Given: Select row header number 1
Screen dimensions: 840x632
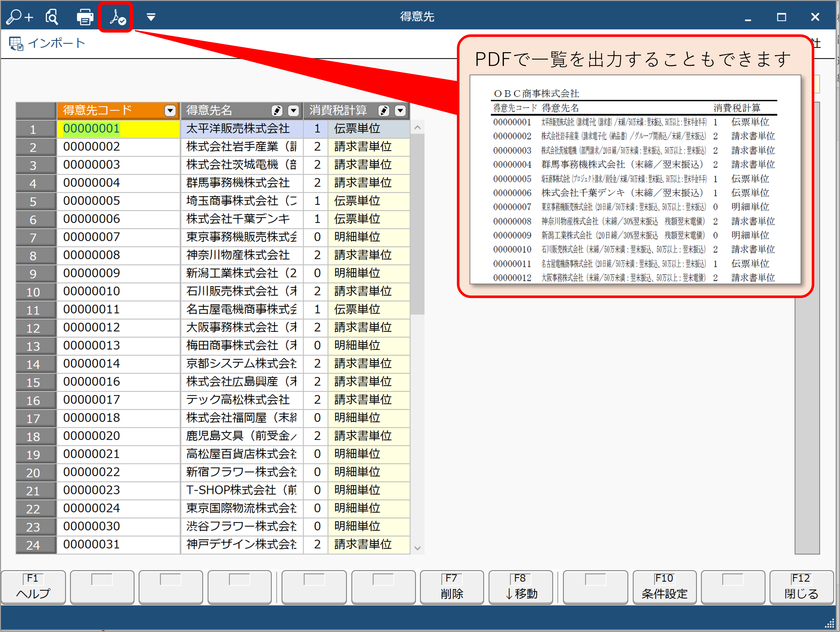Looking at the screenshot, I should coord(36,129).
